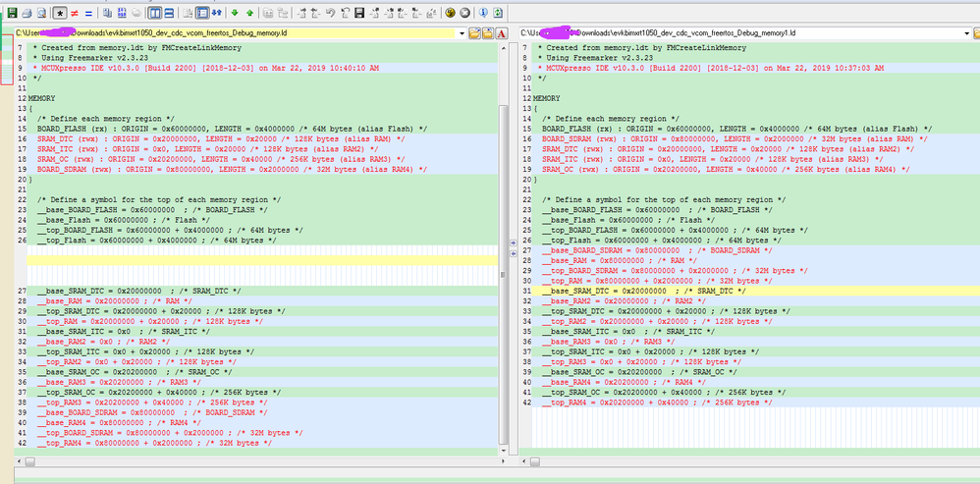Go to previous difference green up arrow
Image resolution: width=980 pixels, height=484 pixels.
pyautogui.click(x=249, y=13)
